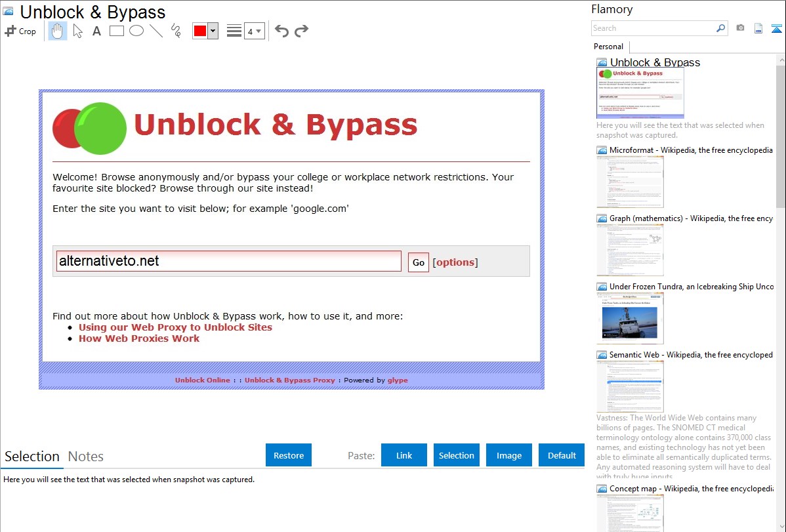Select the Hand pan tool

(x=57, y=31)
